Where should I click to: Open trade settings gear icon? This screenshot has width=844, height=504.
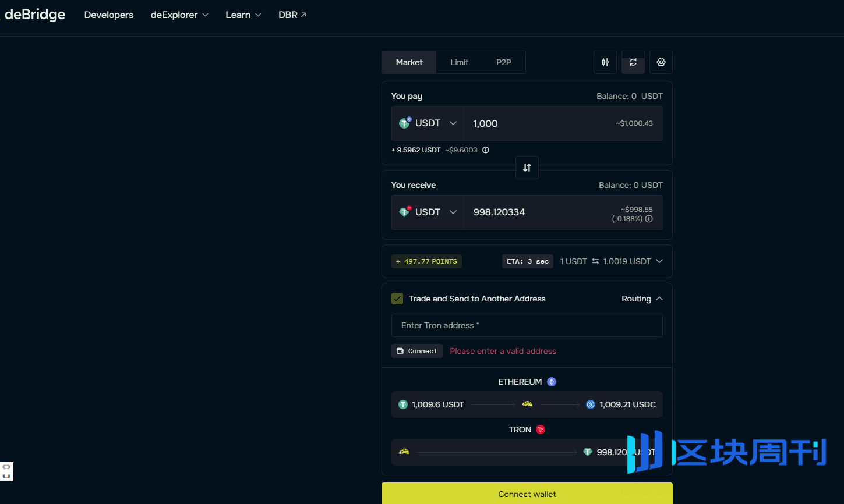661,62
